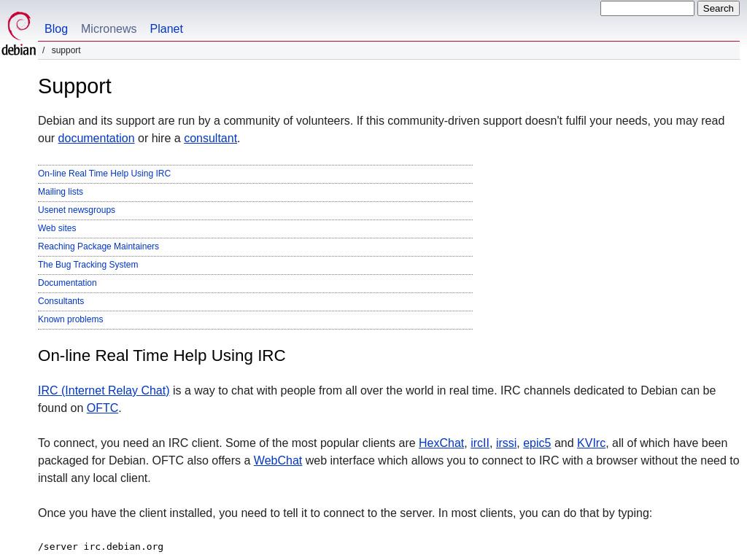747x560 pixels.
Task: Jump to the Known problems section
Action: 71,319
